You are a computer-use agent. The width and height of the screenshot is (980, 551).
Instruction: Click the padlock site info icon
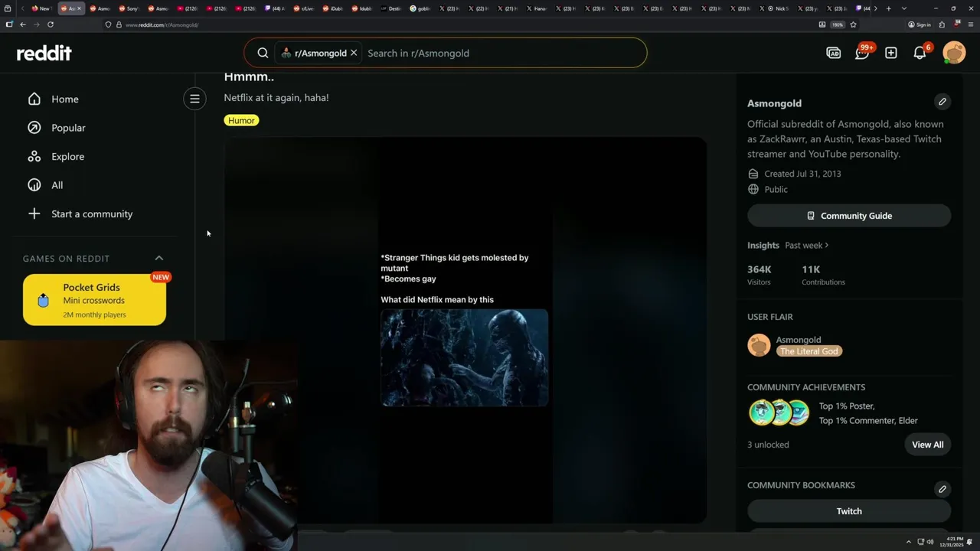pos(119,24)
